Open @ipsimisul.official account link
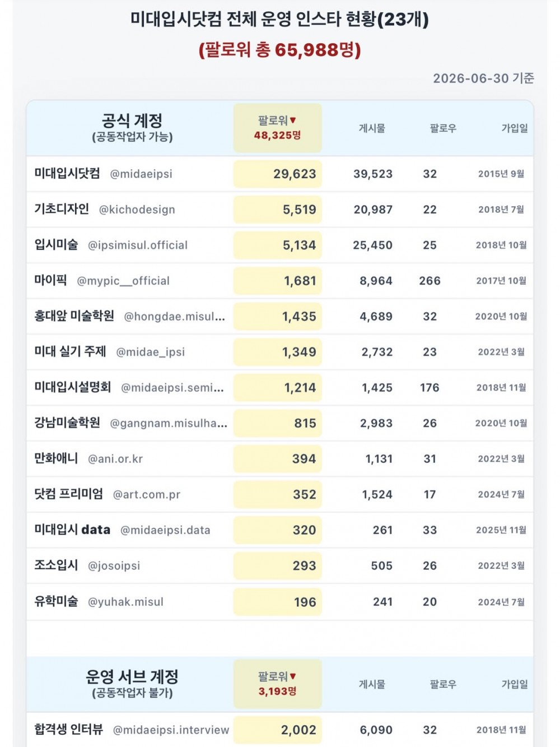The image size is (560, 747). [x=138, y=245]
